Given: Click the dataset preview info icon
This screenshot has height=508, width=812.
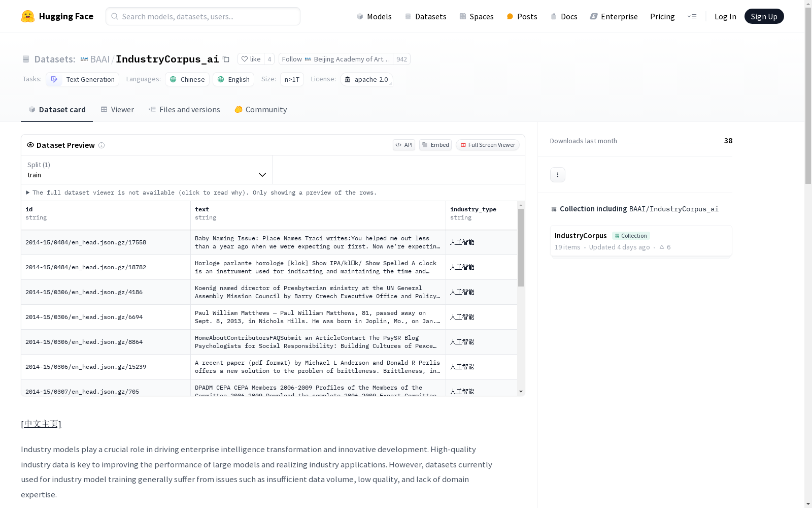Looking at the screenshot, I should pos(101,145).
